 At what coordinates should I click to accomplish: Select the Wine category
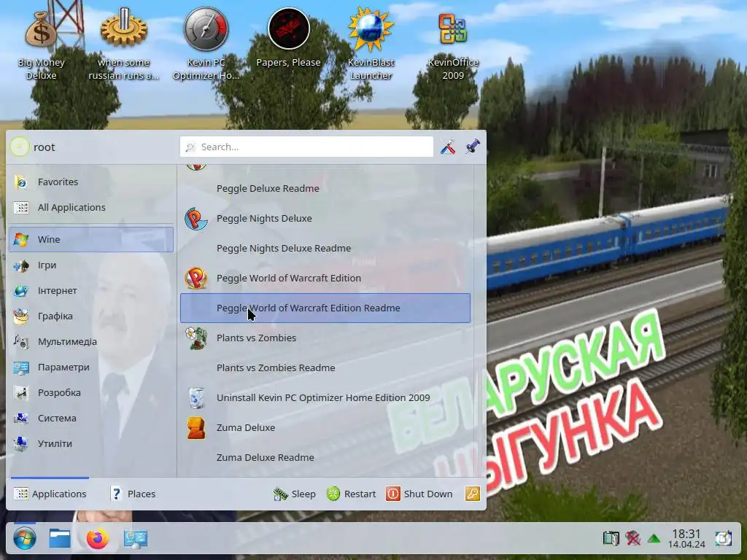tap(91, 239)
